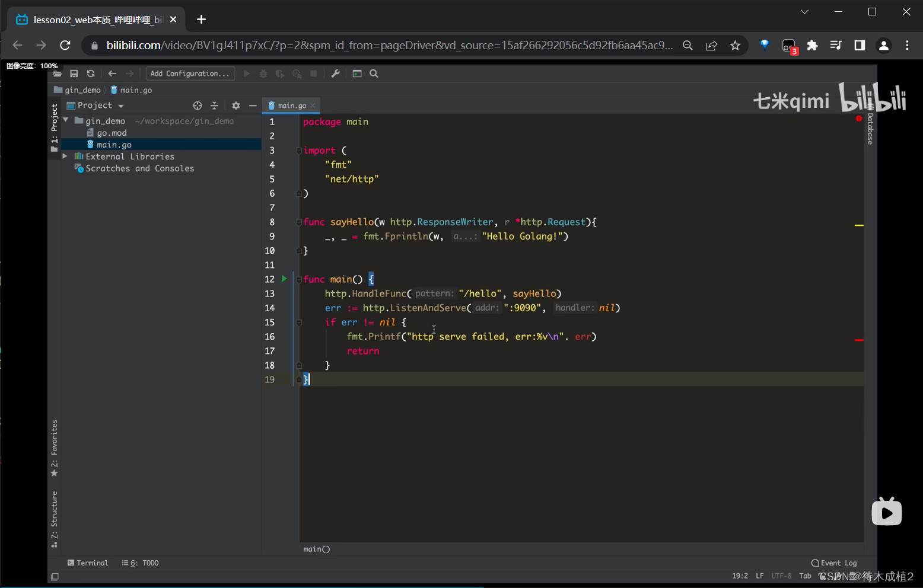The image size is (923, 588).
Task: Click the main() breadcrumb below editor
Action: pyautogui.click(x=316, y=549)
